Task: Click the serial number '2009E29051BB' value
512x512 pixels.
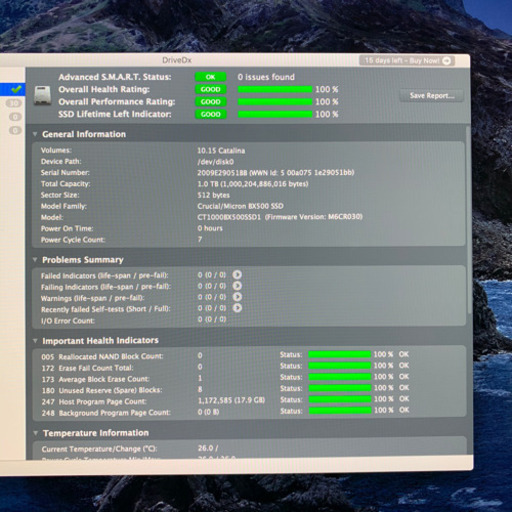Action: [x=222, y=173]
